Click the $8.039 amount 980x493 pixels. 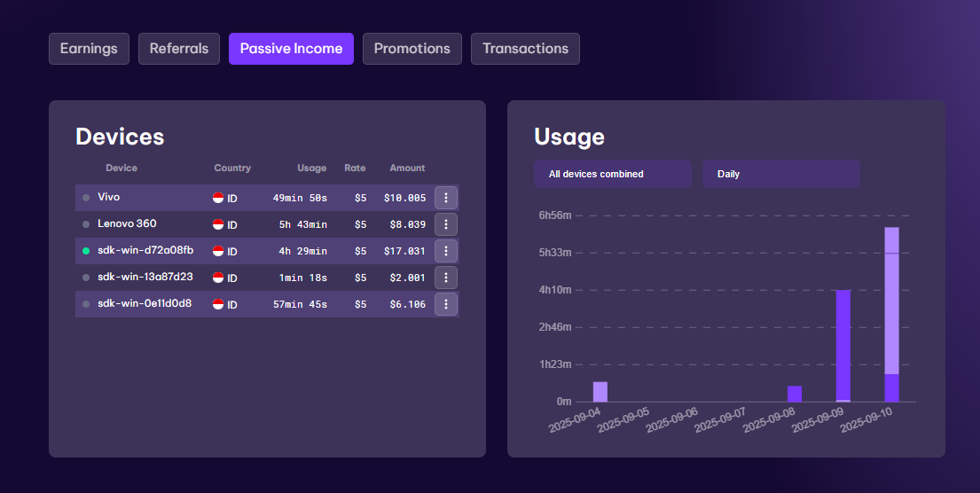[x=407, y=224]
